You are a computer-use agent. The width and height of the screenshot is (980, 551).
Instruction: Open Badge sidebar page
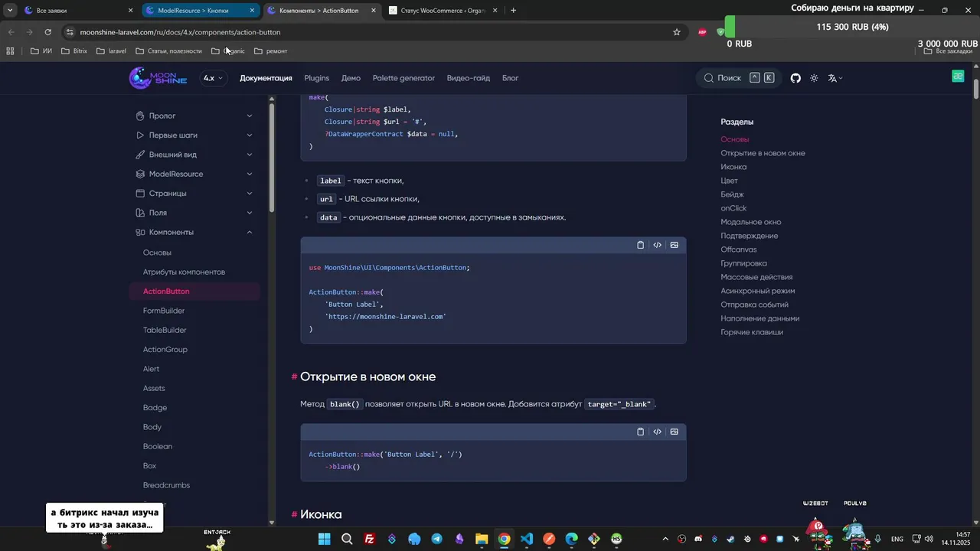click(x=155, y=408)
